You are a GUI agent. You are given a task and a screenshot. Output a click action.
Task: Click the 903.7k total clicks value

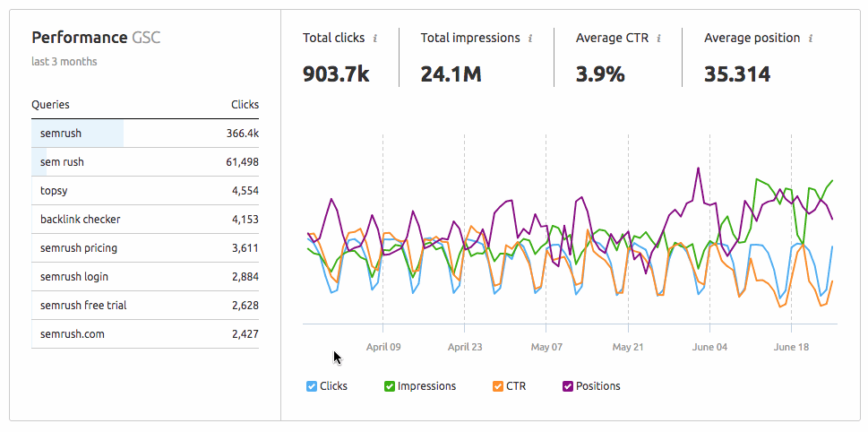point(336,73)
